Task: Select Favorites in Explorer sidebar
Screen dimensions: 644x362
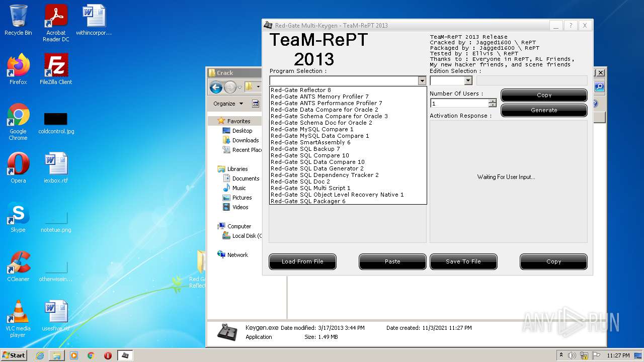Action: [x=238, y=121]
